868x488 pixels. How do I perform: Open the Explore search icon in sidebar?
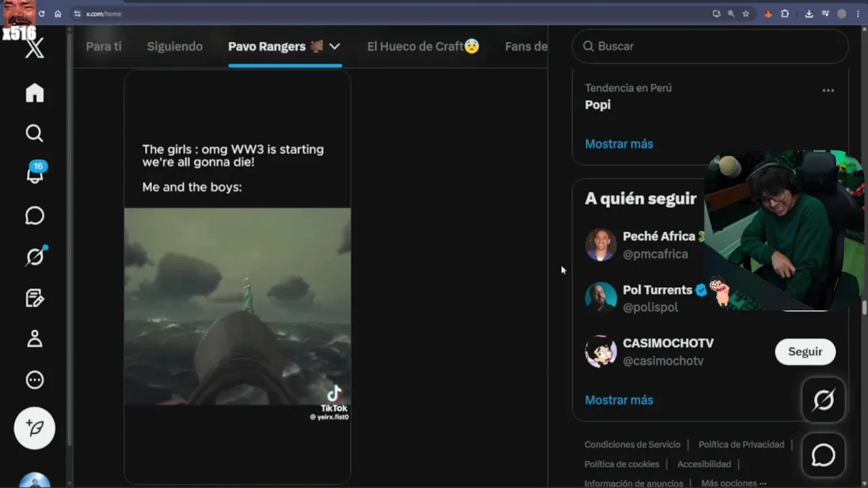coord(35,134)
